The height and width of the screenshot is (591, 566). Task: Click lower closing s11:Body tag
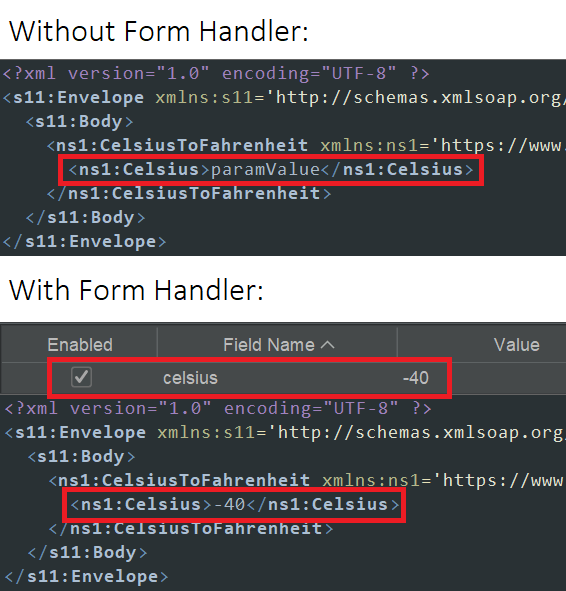pos(87,553)
